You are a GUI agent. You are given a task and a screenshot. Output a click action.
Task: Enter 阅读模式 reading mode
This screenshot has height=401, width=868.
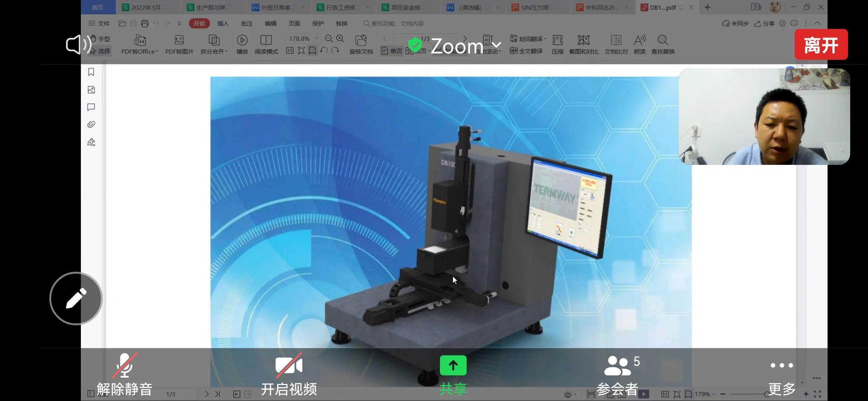pos(266,45)
